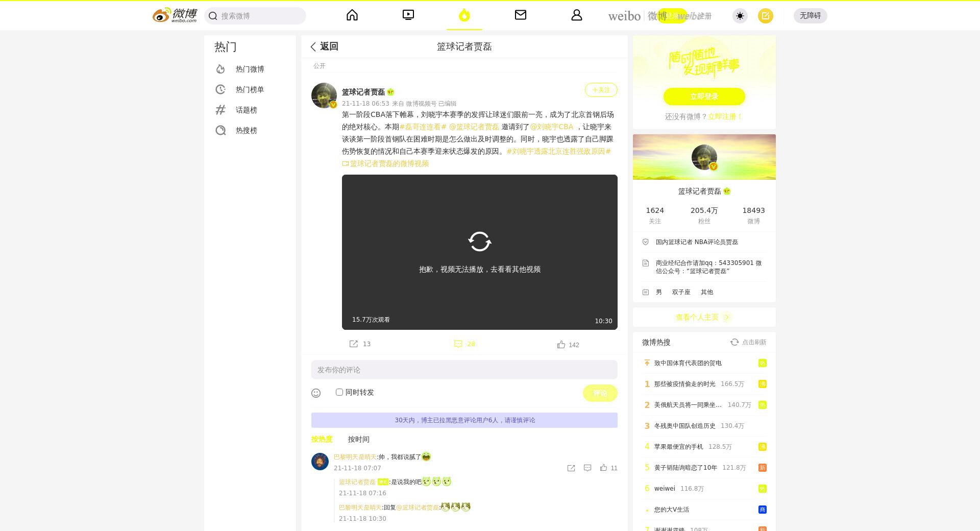This screenshot has width=980, height=531.
Task: Check the 同时转发 checkbox
Action: [339, 392]
